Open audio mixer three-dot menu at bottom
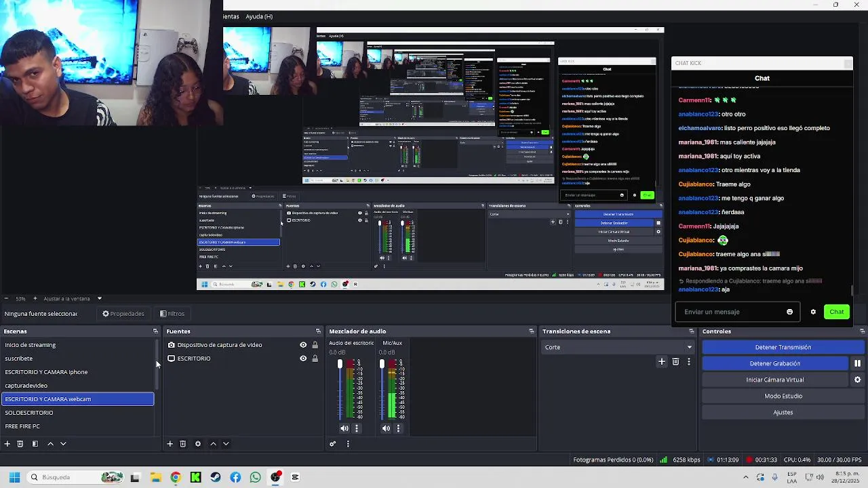The width and height of the screenshot is (868, 488). (x=348, y=444)
